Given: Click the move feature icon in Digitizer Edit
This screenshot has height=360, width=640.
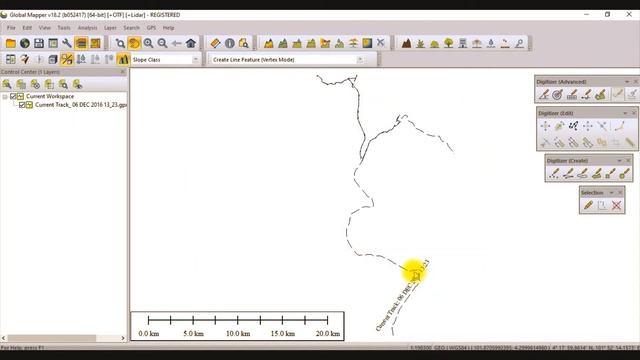Looking at the screenshot, I should [x=545, y=126].
